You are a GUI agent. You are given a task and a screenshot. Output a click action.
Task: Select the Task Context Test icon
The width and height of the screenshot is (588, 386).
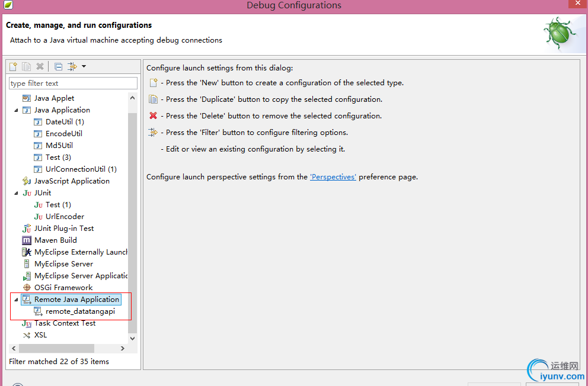click(27, 323)
